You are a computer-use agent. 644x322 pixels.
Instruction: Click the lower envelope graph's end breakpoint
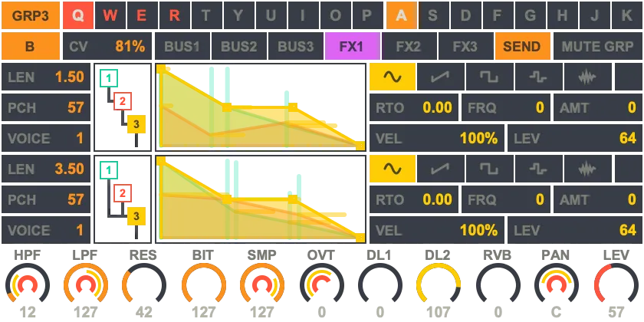coord(360,238)
